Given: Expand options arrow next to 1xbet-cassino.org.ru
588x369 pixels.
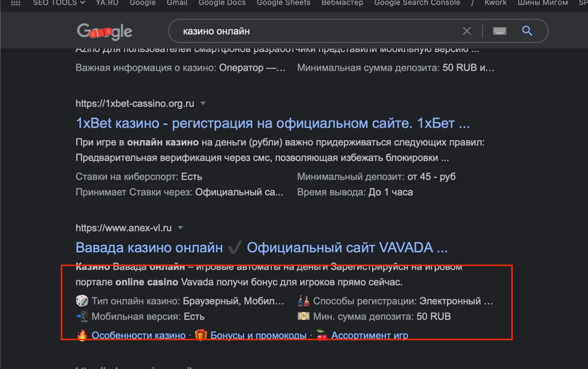Looking at the screenshot, I should pos(203,104).
